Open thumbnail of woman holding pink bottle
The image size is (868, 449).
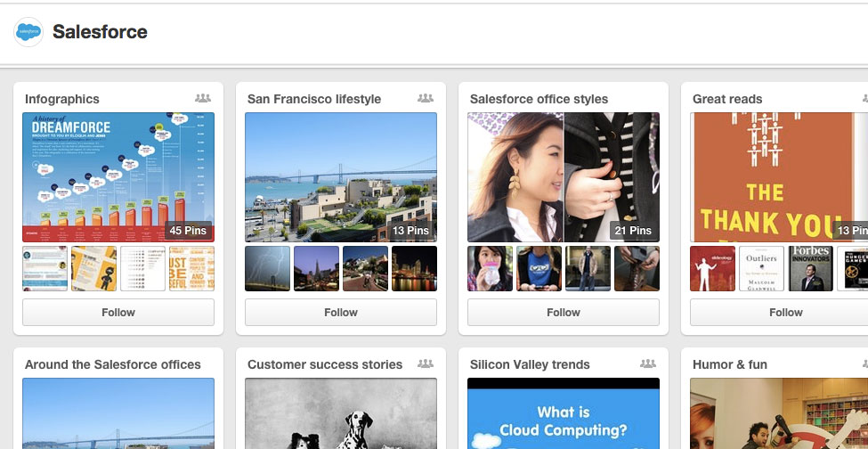coord(490,268)
